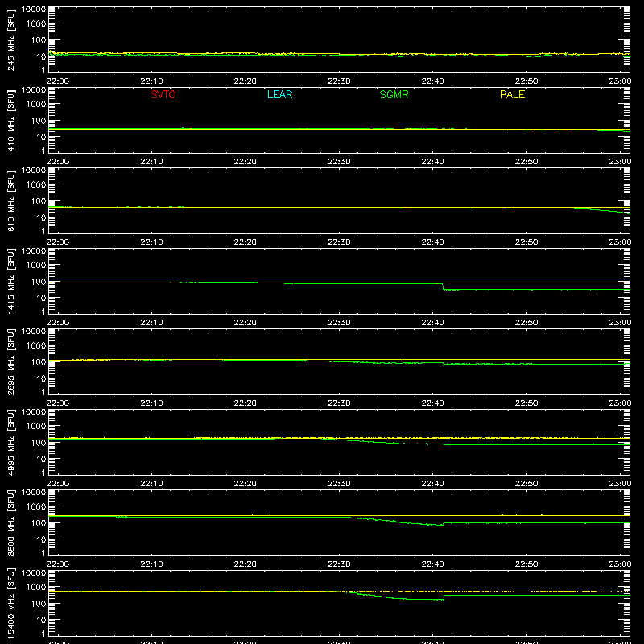Screen dimensions: 644x644
Task: Click 22:40 tick under the 1415 MHz plot
Action: tap(432, 323)
